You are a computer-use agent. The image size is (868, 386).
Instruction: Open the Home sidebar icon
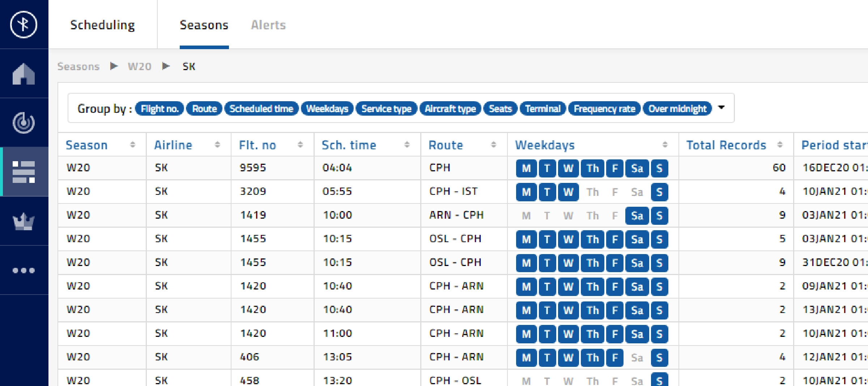pyautogui.click(x=24, y=74)
